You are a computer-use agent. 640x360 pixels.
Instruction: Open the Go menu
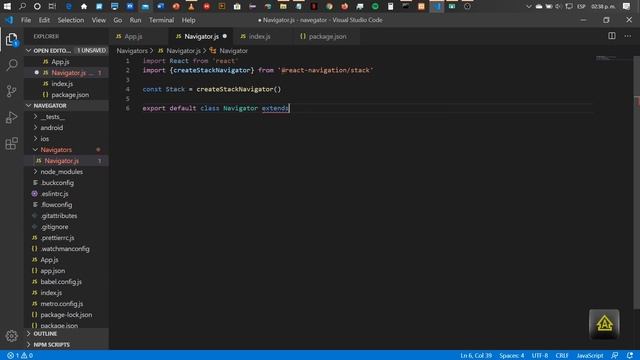118,20
